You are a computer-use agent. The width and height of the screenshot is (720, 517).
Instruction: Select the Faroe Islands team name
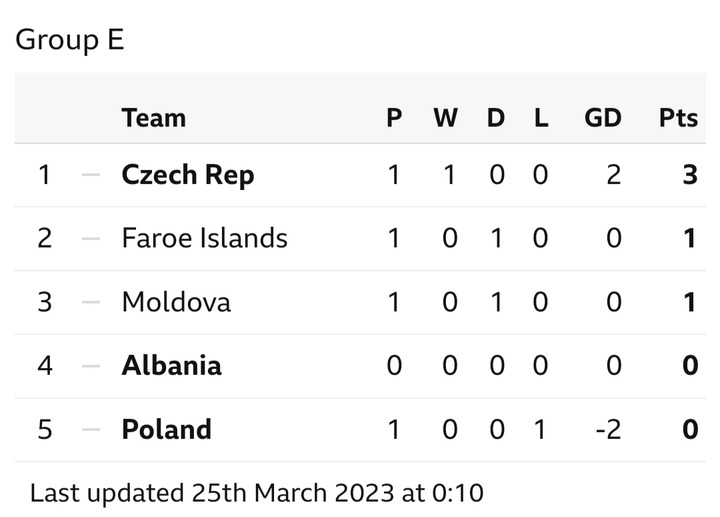(x=205, y=238)
